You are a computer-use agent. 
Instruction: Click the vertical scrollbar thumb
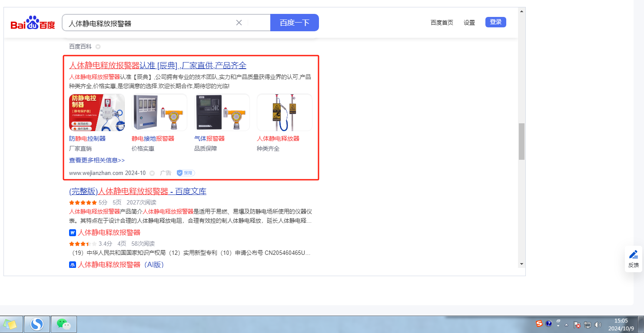coord(521,142)
